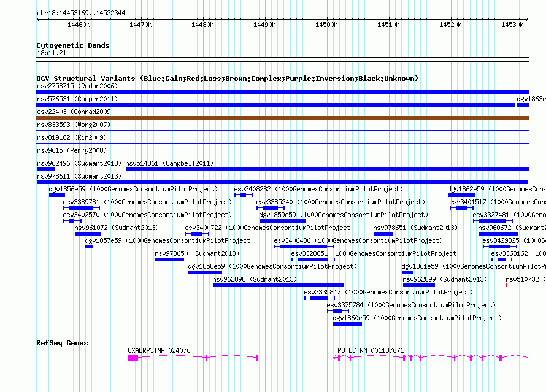Click the 18p11.21 band label
546x392 pixels.
coord(52,53)
